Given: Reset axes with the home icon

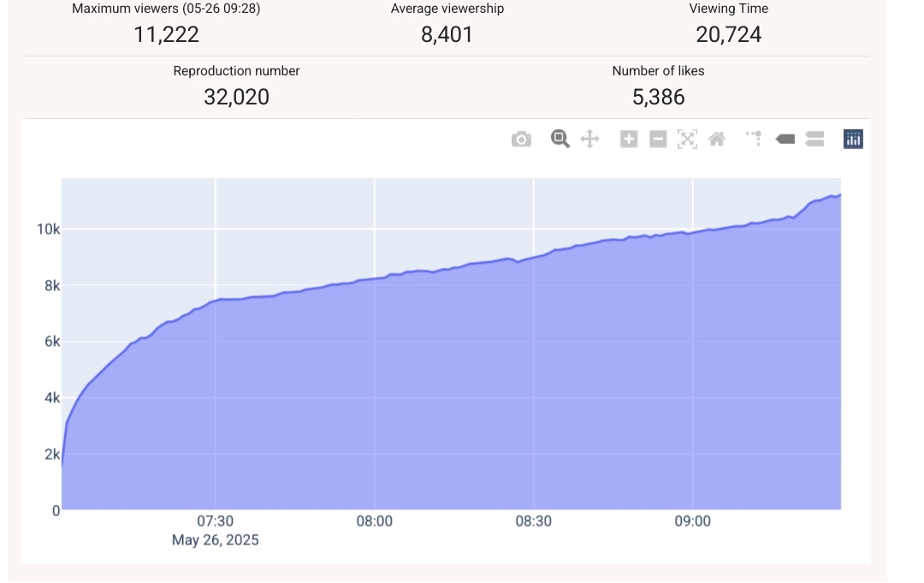Looking at the screenshot, I should (717, 140).
